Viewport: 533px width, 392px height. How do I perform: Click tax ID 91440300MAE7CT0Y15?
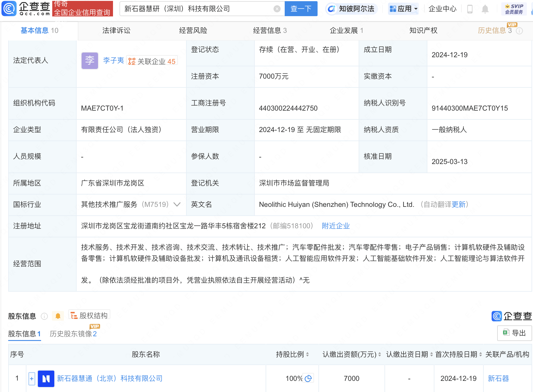coord(470,108)
